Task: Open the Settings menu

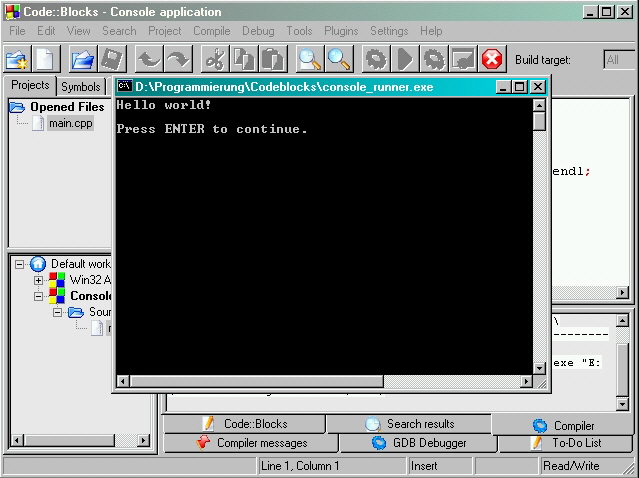Action: (389, 31)
